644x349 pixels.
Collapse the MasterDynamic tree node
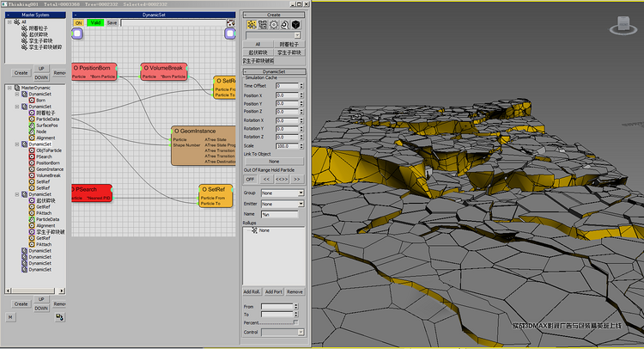(9, 88)
